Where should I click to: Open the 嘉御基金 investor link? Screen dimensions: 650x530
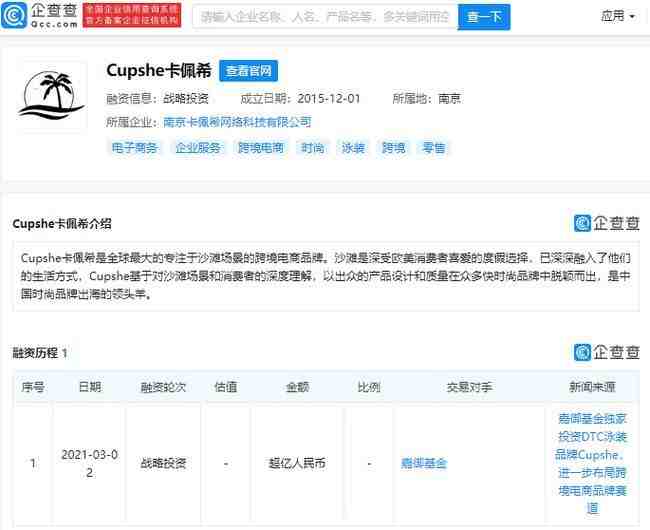click(424, 463)
